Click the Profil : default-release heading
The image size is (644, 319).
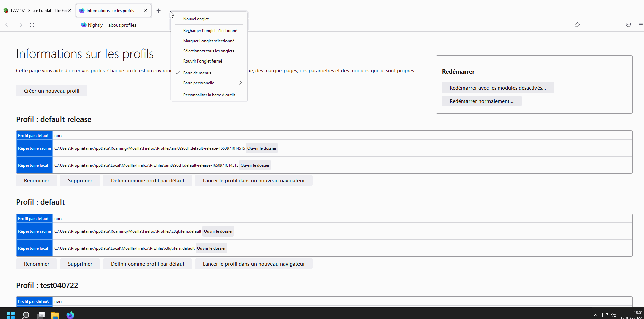[x=53, y=119]
